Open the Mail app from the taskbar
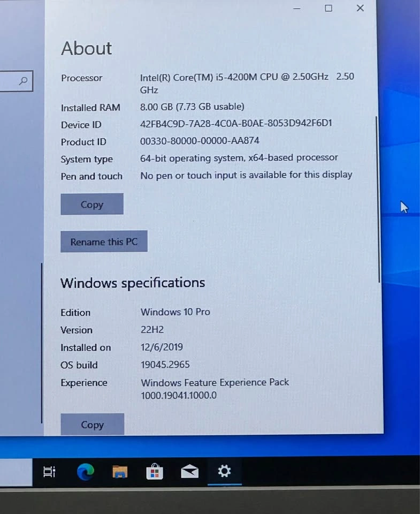The image size is (420, 514). tap(190, 472)
